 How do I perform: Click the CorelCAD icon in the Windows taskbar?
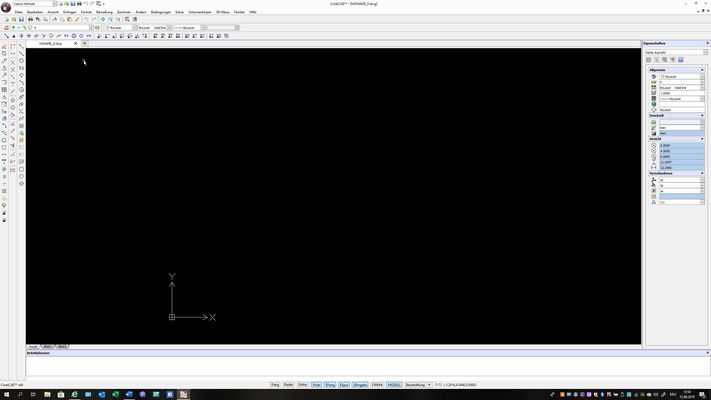tap(183, 395)
